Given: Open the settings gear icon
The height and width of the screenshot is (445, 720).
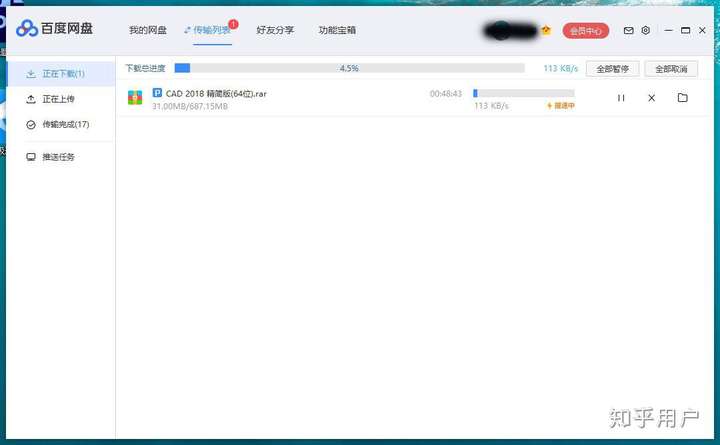Looking at the screenshot, I should tap(646, 30).
